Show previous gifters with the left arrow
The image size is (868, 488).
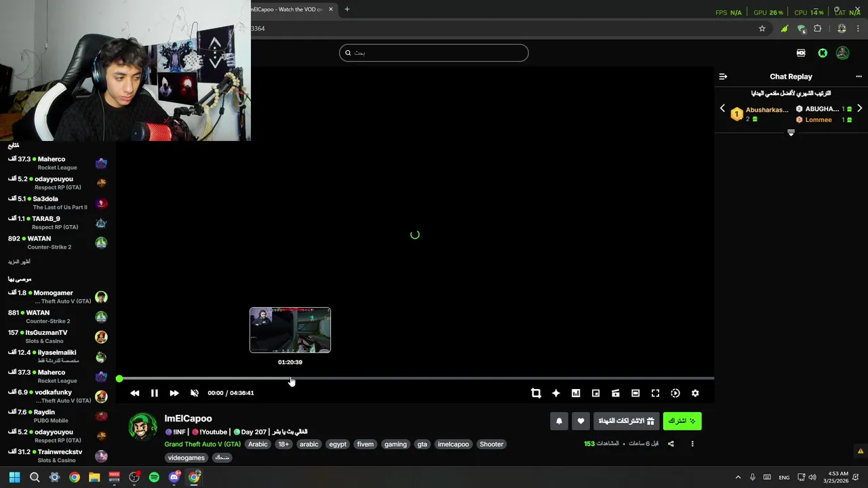pyautogui.click(x=722, y=108)
